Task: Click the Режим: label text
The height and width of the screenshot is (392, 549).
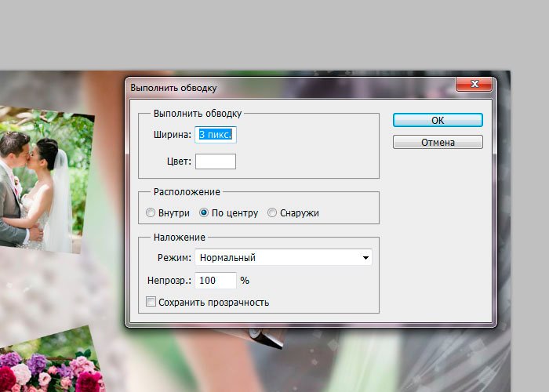Action: click(175, 257)
